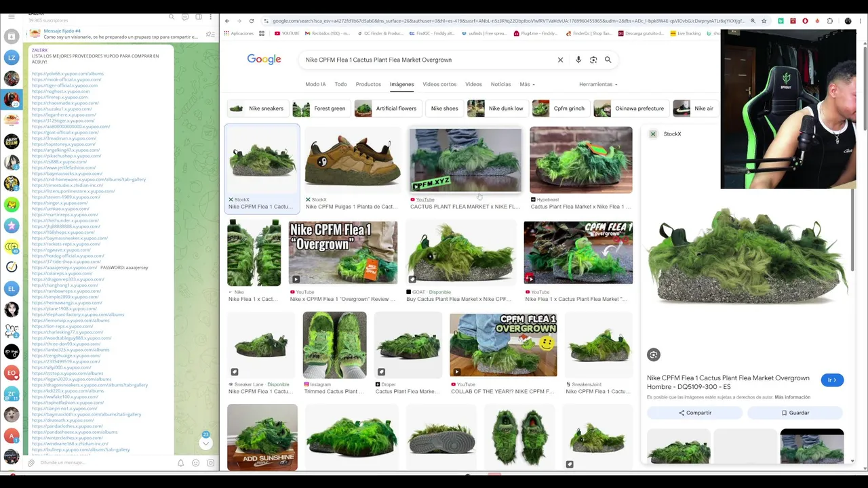The height and width of the screenshot is (488, 868).
Task: Open the pinned messages list icon
Action: (x=210, y=34)
